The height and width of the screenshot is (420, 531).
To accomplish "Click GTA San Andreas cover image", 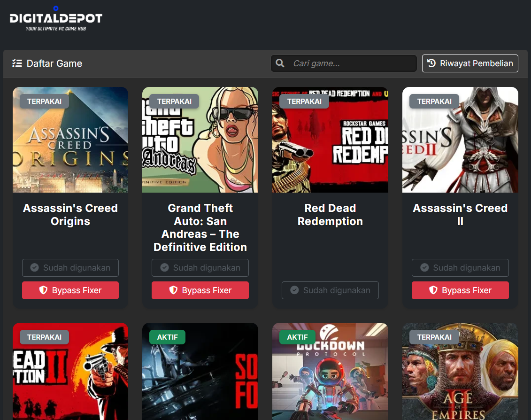I will point(200,140).
